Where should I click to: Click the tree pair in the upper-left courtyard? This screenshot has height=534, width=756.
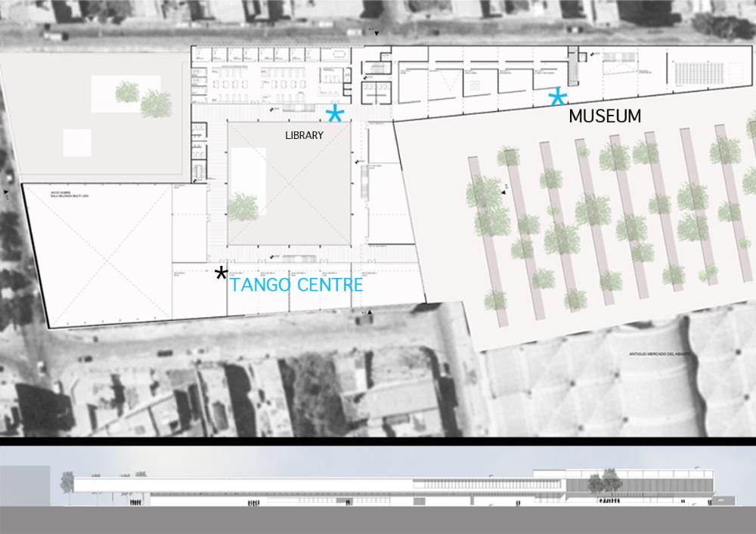click(142, 98)
